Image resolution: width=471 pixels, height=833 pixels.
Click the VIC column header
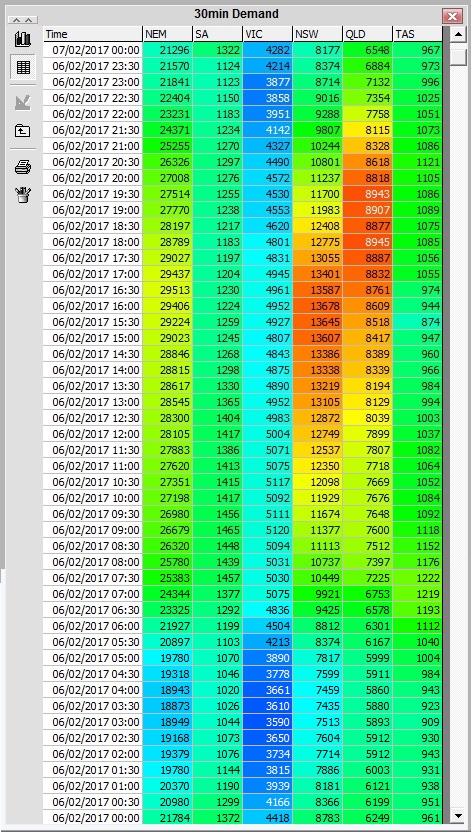pyautogui.click(x=268, y=35)
